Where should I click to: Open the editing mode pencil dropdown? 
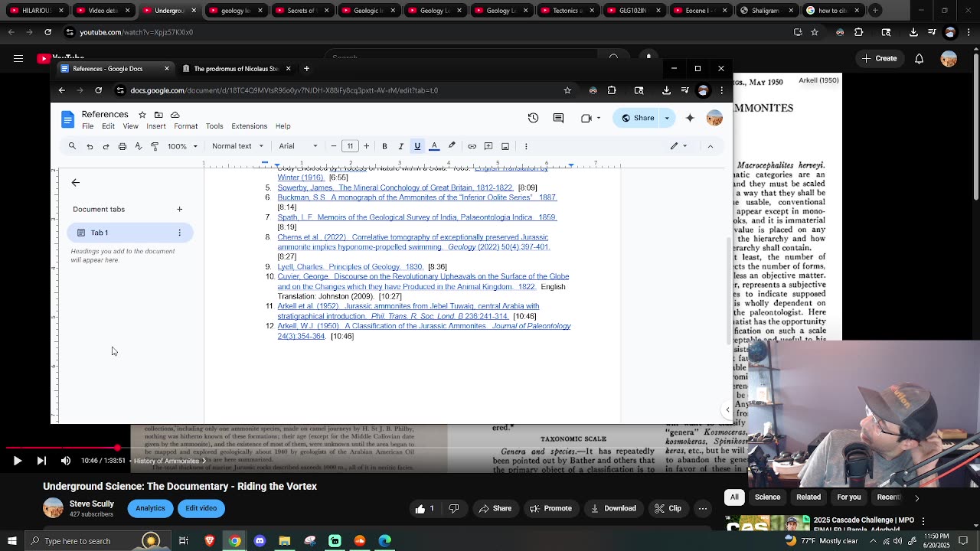[x=678, y=146]
